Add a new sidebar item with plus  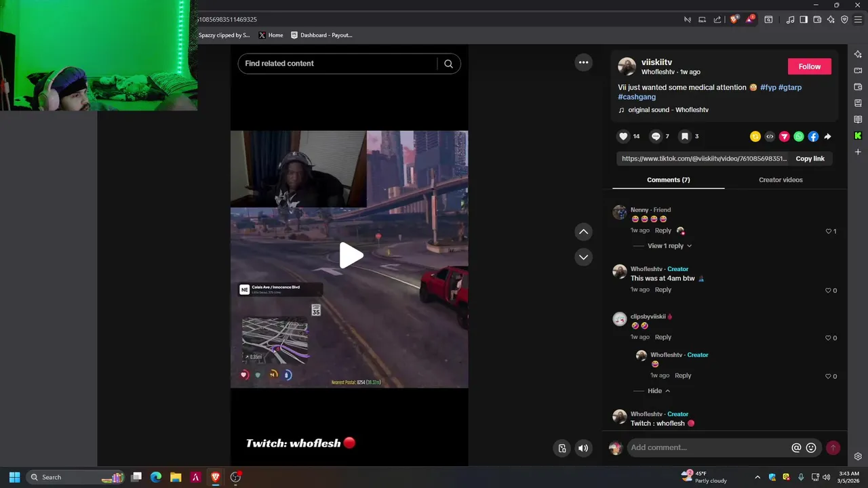(x=858, y=152)
